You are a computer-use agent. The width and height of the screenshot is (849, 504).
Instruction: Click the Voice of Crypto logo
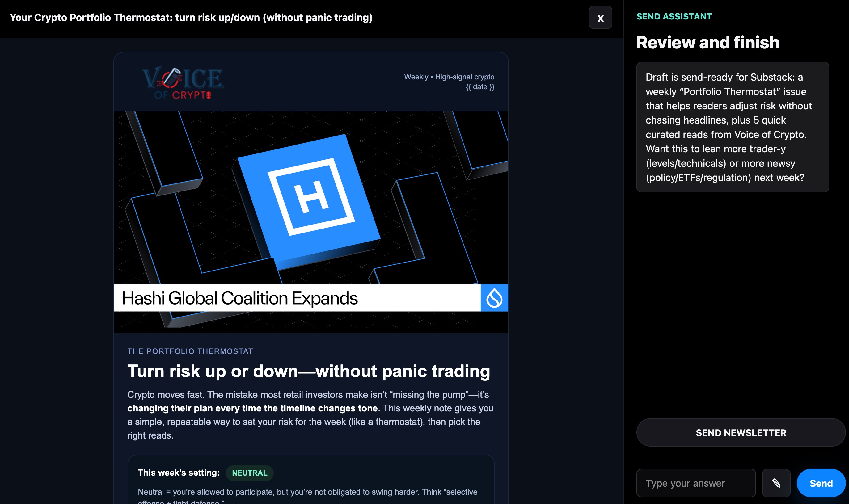183,82
